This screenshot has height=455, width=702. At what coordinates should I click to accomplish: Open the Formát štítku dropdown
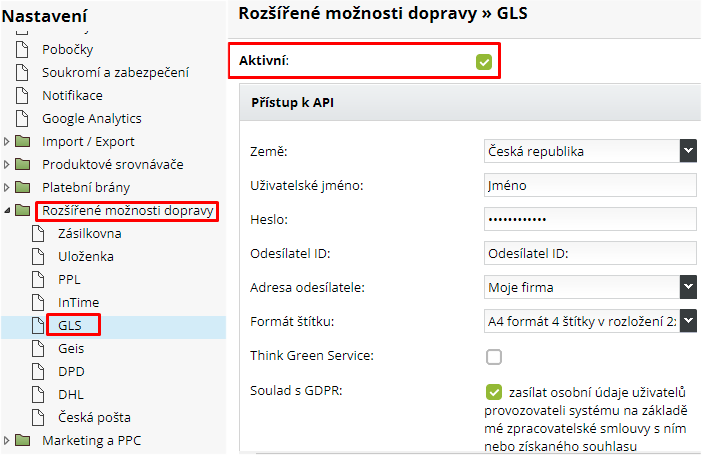point(589,322)
